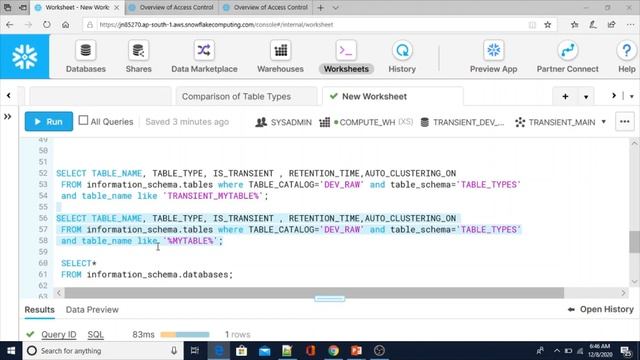Open Chrome from the taskbar
Viewport: 640px width, 360px height.
point(333,351)
